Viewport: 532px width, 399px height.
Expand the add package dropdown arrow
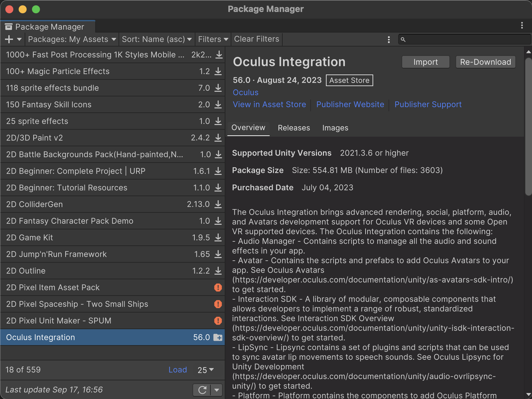19,39
